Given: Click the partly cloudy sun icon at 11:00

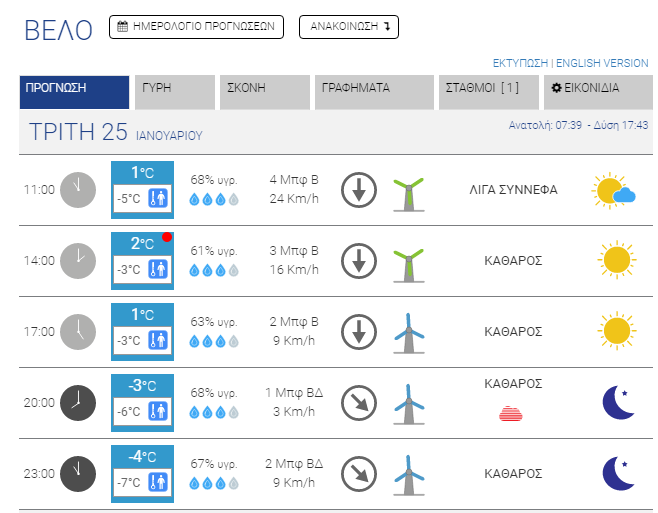Looking at the screenshot, I should 613,190.
